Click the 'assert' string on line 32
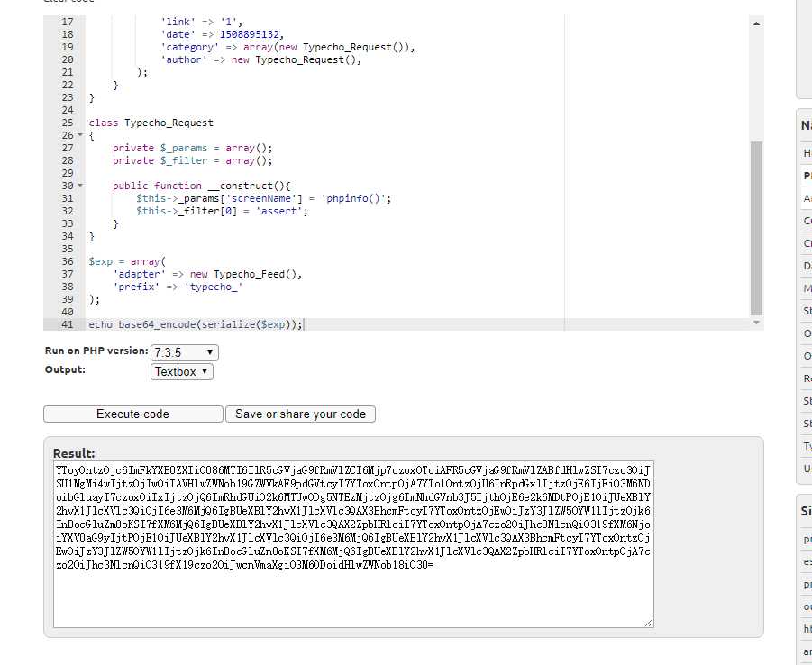The image size is (812, 665). coord(278,211)
